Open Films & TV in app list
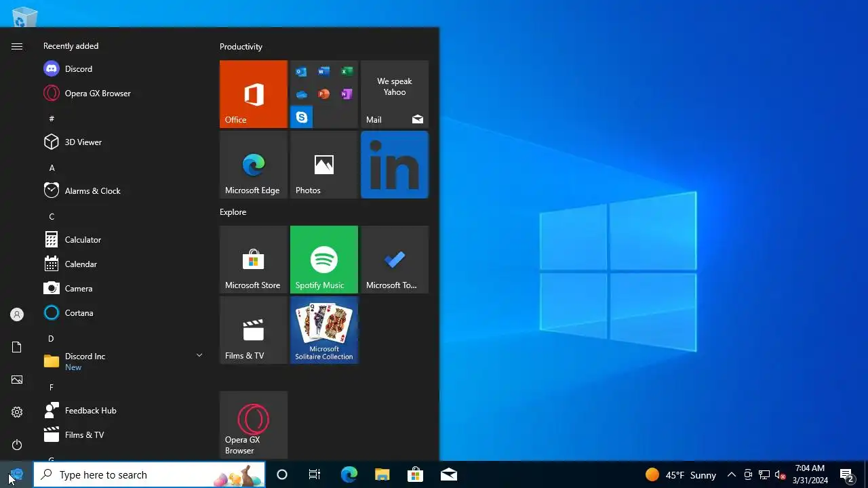 [x=122, y=435]
